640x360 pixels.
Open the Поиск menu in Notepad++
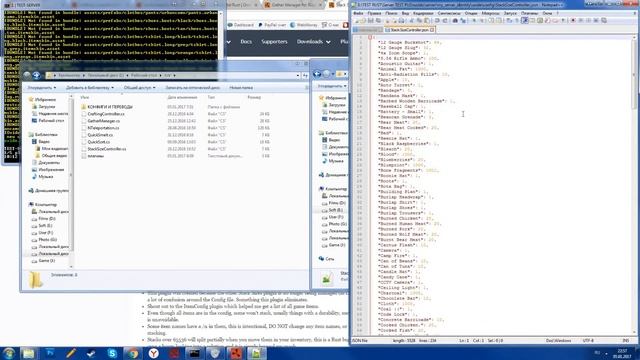pyautogui.click(x=391, y=13)
